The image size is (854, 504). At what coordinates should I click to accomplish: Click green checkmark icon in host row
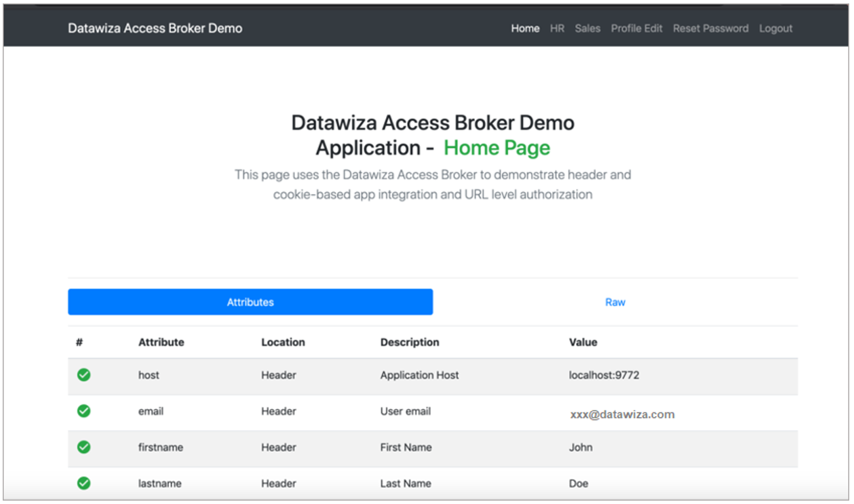83,375
